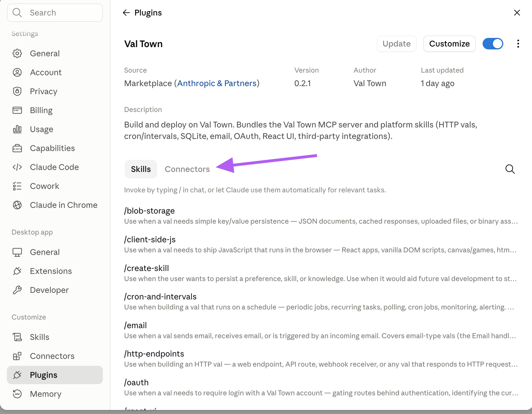This screenshot has height=414, width=532.
Task: Open the /http-endpoints skill
Action: (321, 359)
